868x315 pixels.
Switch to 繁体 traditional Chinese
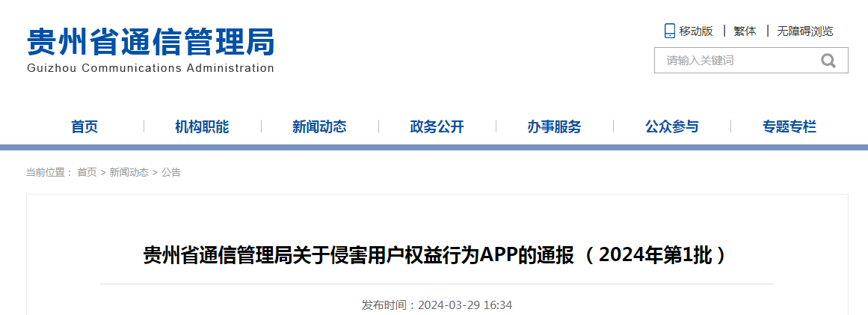click(745, 31)
